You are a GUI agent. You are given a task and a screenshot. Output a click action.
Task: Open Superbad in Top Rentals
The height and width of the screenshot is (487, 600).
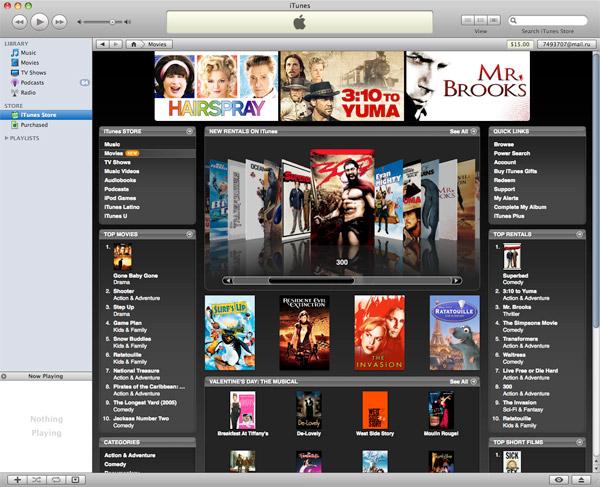point(515,275)
